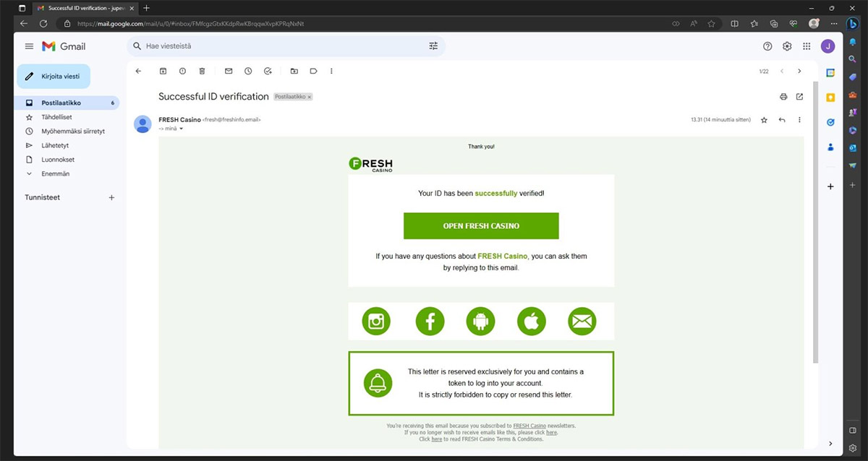Click the envelope mail icon in email
The width and height of the screenshot is (868, 461).
[x=582, y=322]
